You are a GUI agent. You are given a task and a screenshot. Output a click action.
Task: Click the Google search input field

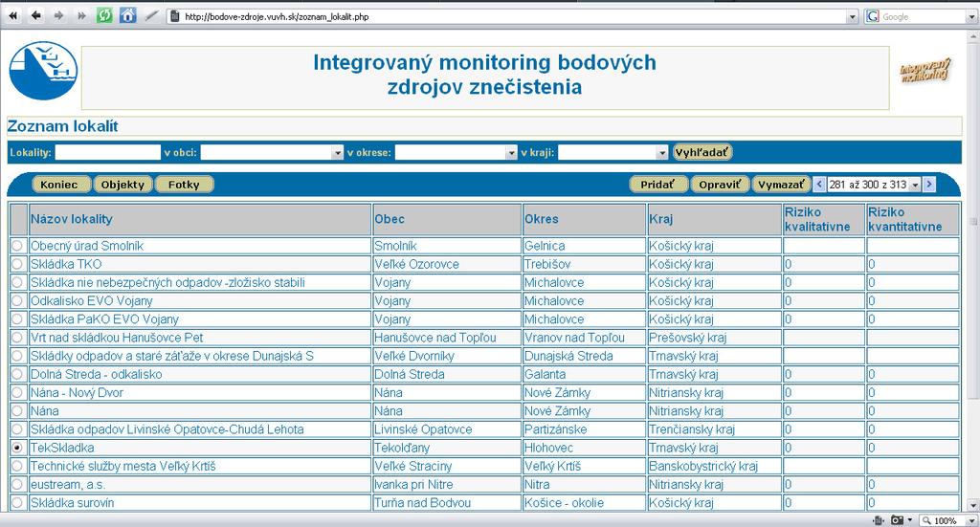923,17
